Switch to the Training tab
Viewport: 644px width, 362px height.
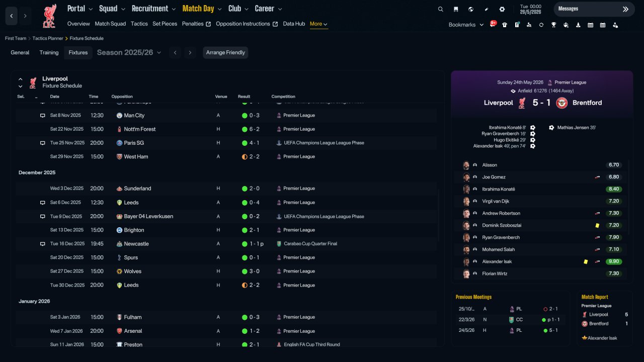(49, 52)
